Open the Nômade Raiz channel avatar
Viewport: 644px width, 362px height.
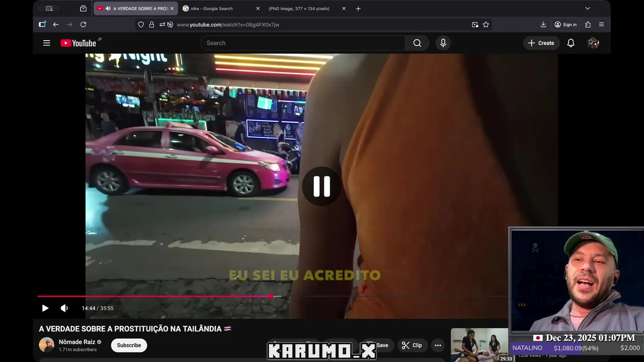click(47, 345)
